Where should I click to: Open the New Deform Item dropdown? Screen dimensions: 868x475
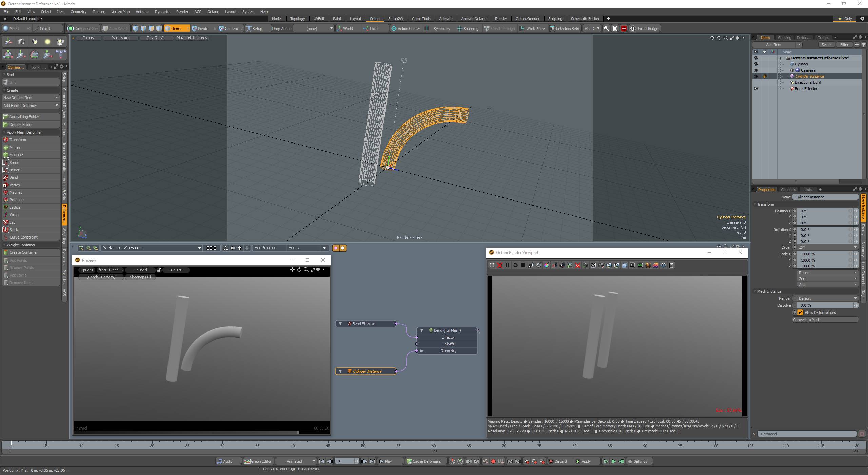pyautogui.click(x=31, y=98)
